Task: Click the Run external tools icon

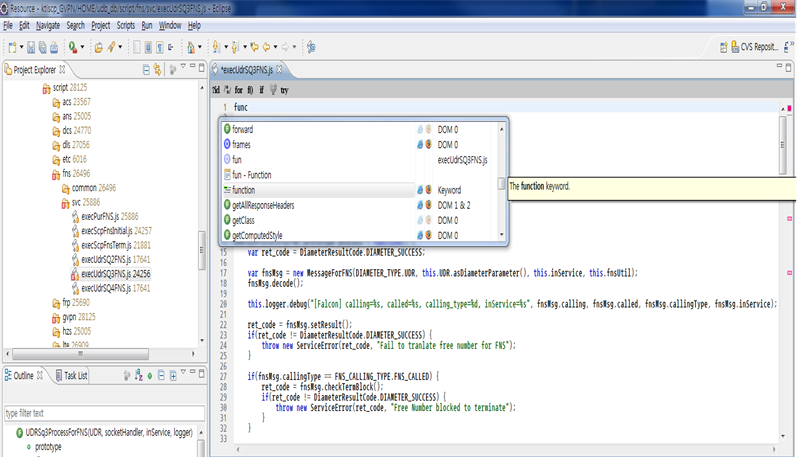Action: [73, 47]
